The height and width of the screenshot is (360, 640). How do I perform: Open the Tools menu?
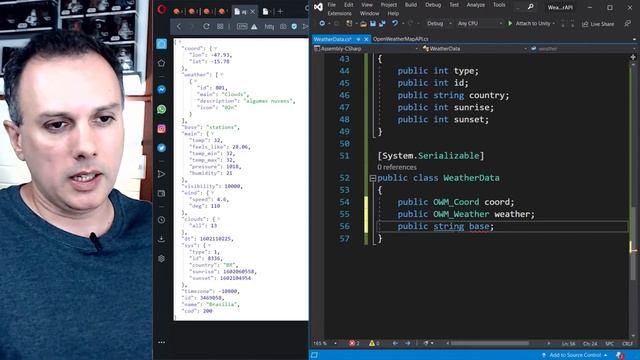pyautogui.click(x=499, y=5)
